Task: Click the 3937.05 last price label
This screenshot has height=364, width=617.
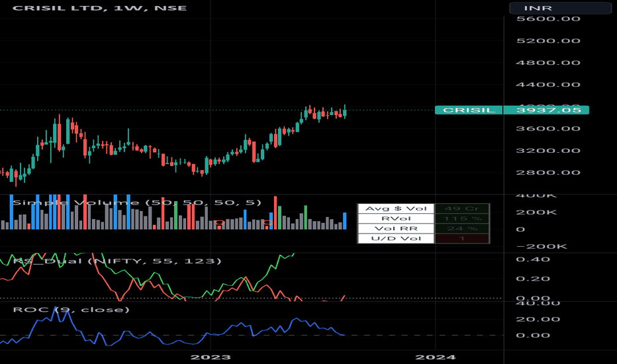Action: (546, 110)
